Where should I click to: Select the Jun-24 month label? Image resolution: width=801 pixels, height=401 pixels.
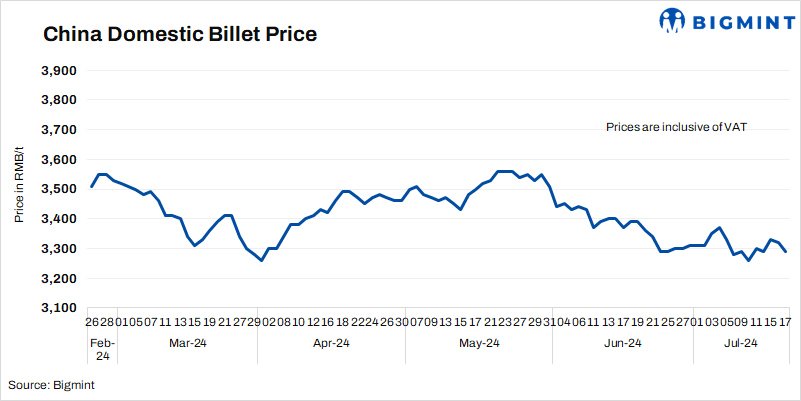[x=622, y=343]
